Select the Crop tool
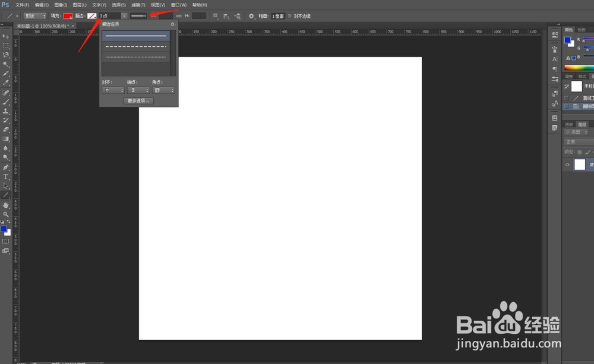The height and width of the screenshot is (364, 594). [6, 74]
